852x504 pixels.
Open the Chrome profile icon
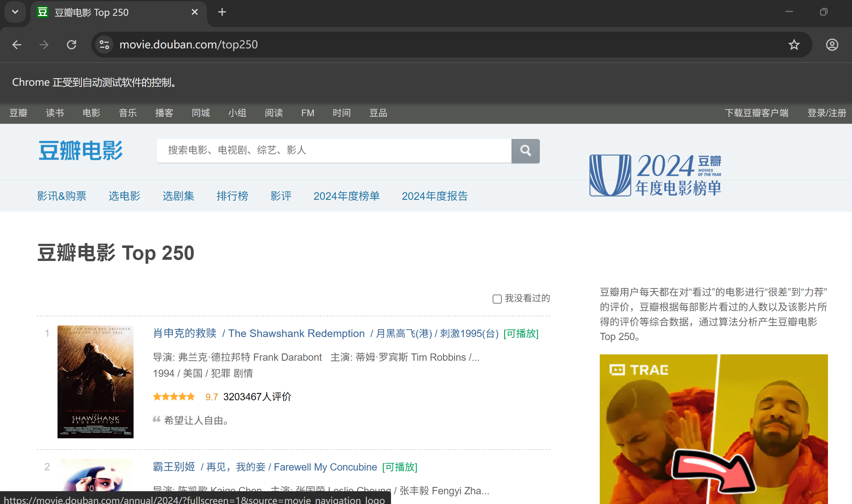point(832,44)
